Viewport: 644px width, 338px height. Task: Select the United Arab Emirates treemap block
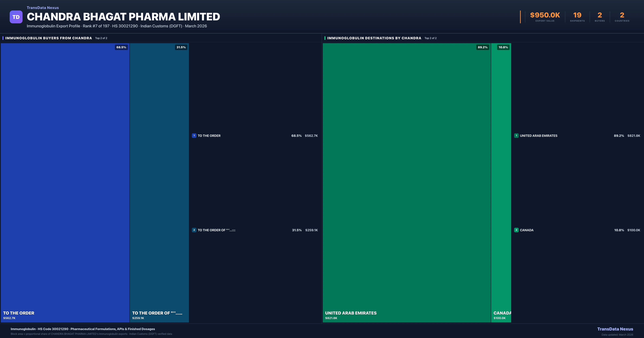pos(407,183)
